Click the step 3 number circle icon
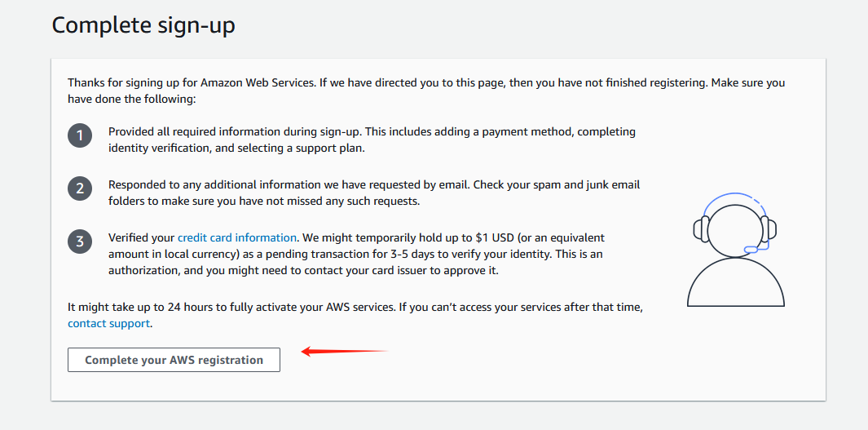This screenshot has width=868, height=430. (x=80, y=242)
